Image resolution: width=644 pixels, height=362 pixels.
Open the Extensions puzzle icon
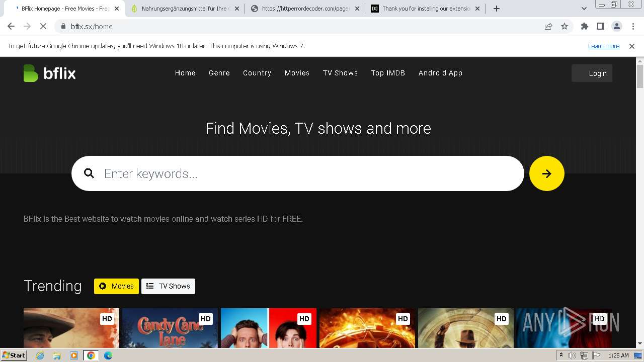coord(584,27)
